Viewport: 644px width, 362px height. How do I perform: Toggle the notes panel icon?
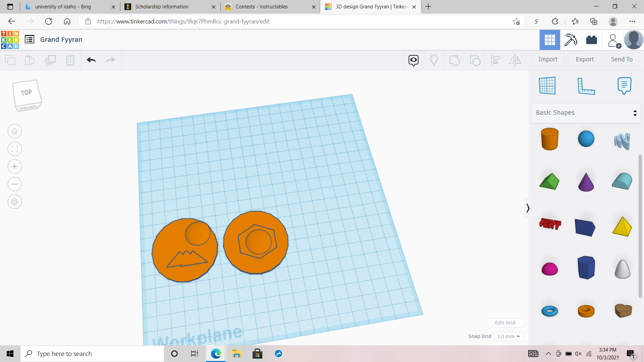(x=624, y=85)
